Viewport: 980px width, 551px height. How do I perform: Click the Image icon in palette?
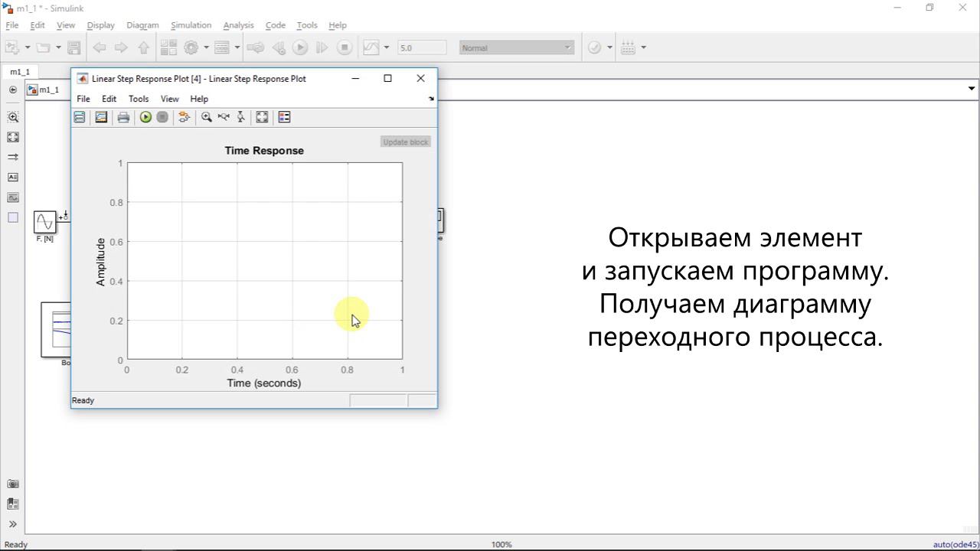tap(13, 197)
